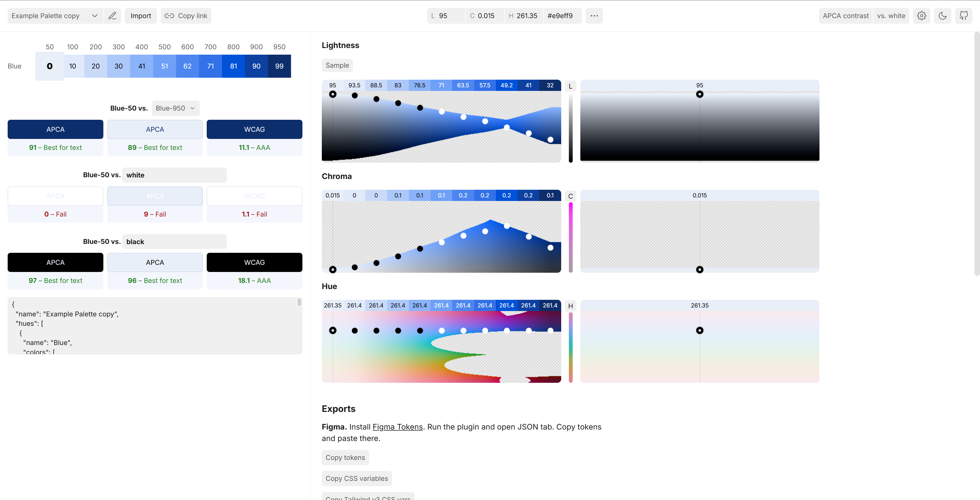Expand the Blue-950 comparison dropdown
This screenshot has width=980, height=500.
[x=175, y=108]
